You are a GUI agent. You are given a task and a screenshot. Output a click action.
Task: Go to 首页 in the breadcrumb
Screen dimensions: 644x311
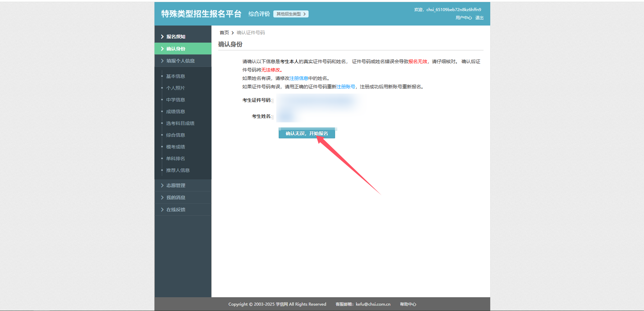(224, 33)
